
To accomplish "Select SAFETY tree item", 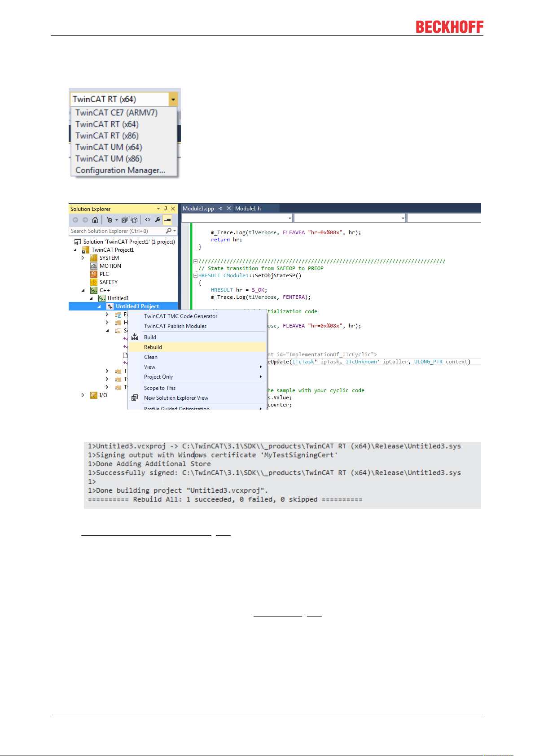I will [108, 282].
